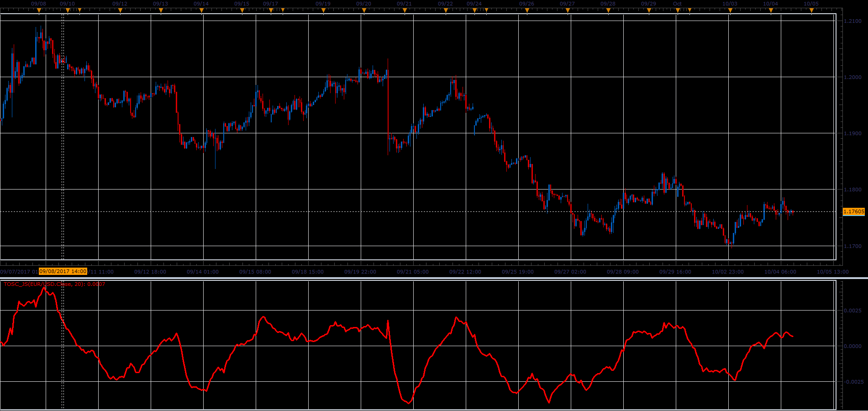This screenshot has width=868, height=411.
Task: Click the orange day marker under 09/21
Action: pyautogui.click(x=405, y=10)
